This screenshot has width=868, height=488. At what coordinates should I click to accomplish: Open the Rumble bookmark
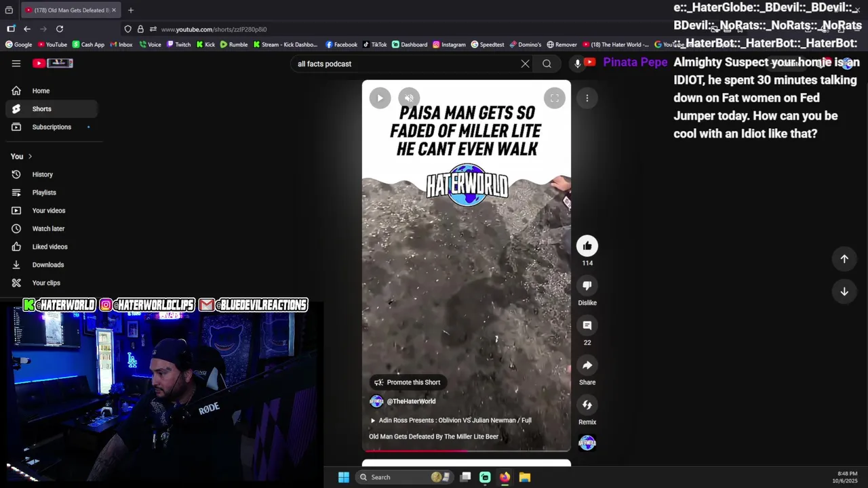click(x=233, y=45)
